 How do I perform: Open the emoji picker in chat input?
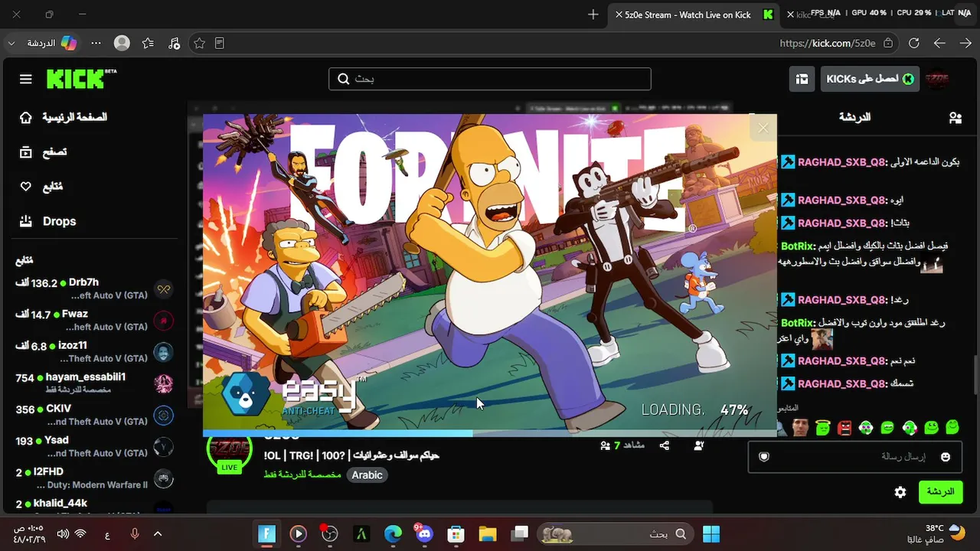pyautogui.click(x=946, y=457)
